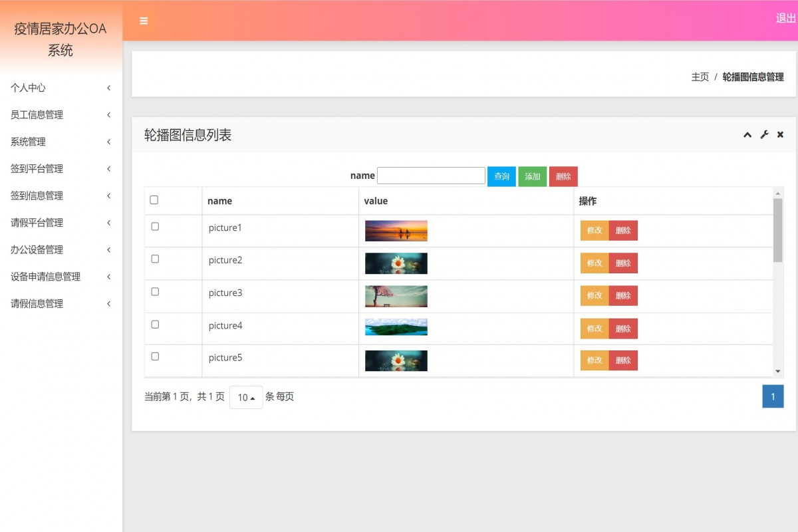Image resolution: width=798 pixels, height=532 pixels.
Task: Check the checkbox for the picture5 row
Action: click(154, 356)
